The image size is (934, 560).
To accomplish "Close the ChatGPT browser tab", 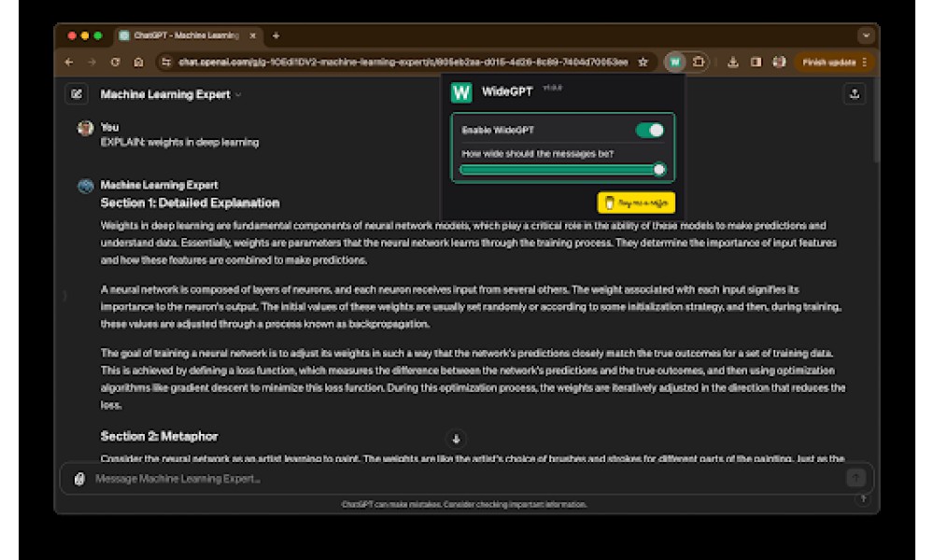I will [252, 35].
